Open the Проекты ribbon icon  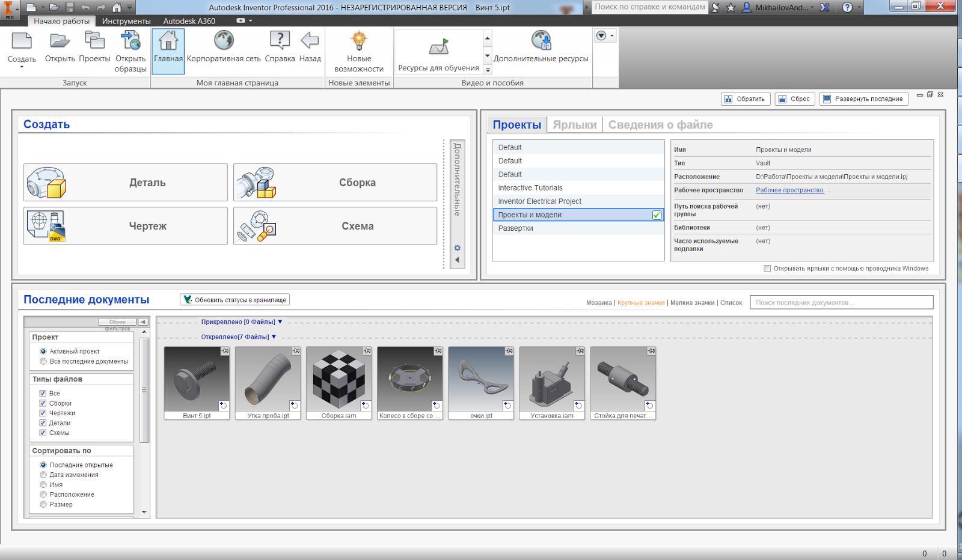[94, 41]
